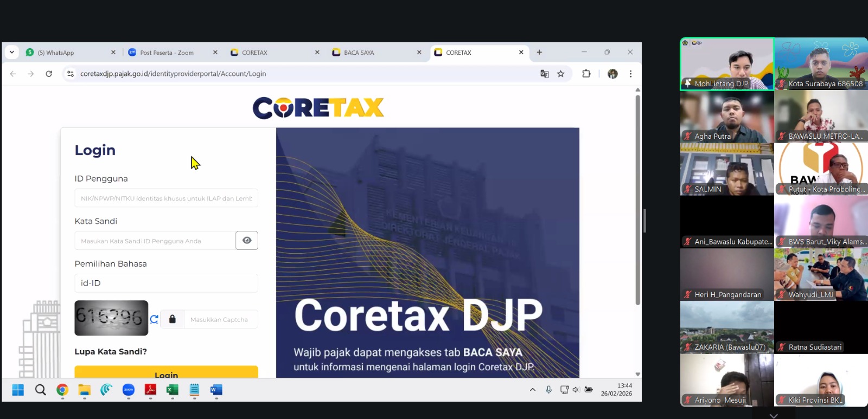
Task: Open a new browser tab
Action: point(539,52)
